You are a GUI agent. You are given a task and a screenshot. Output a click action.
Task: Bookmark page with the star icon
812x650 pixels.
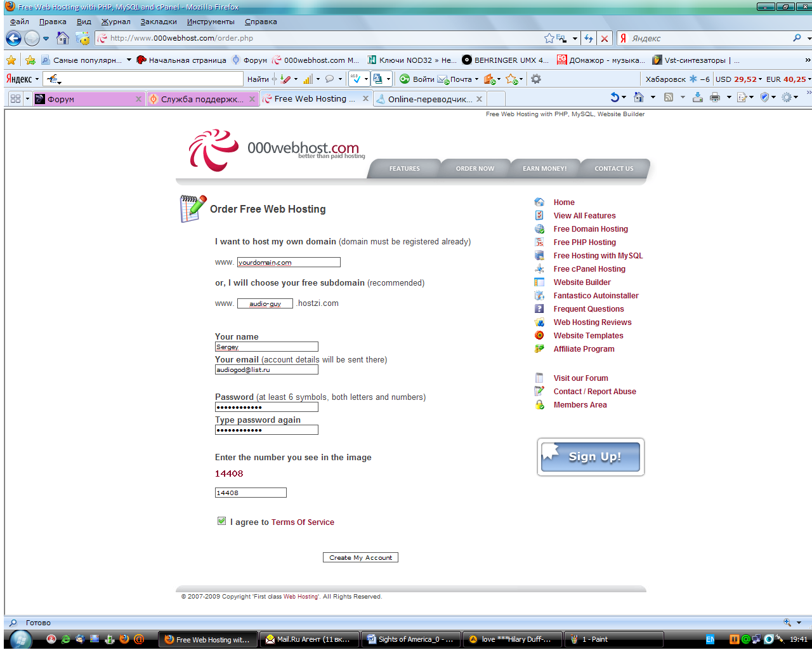click(549, 39)
